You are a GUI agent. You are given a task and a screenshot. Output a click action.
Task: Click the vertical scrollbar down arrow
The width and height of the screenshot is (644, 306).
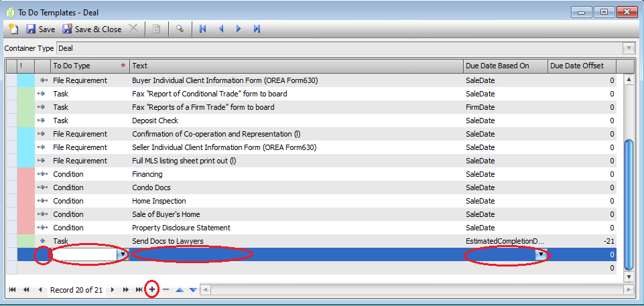point(629,277)
